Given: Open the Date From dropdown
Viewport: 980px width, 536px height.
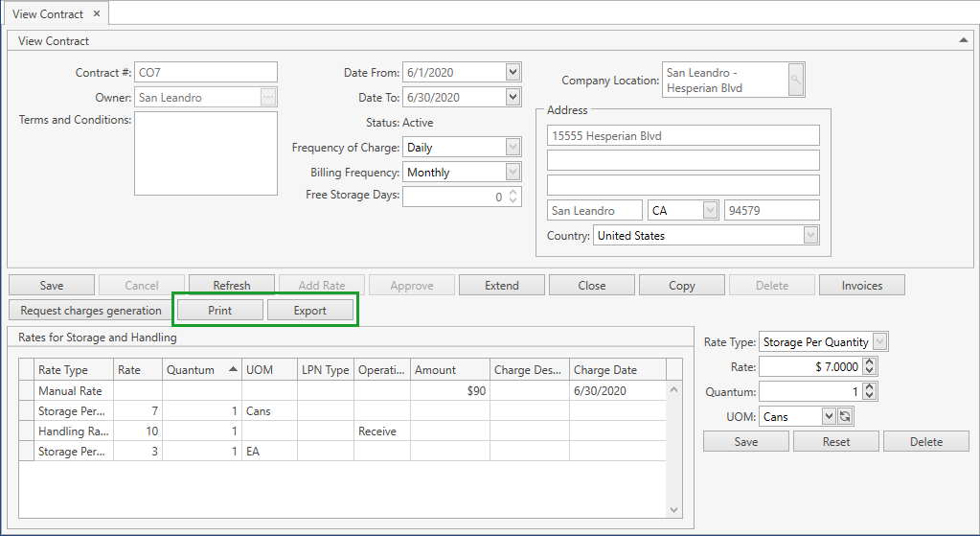Looking at the screenshot, I should [x=513, y=72].
